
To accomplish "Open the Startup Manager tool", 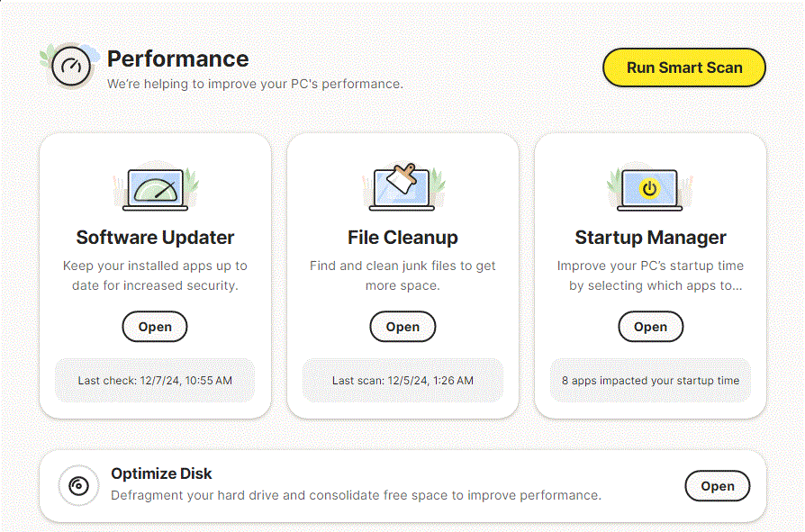I will [x=650, y=327].
